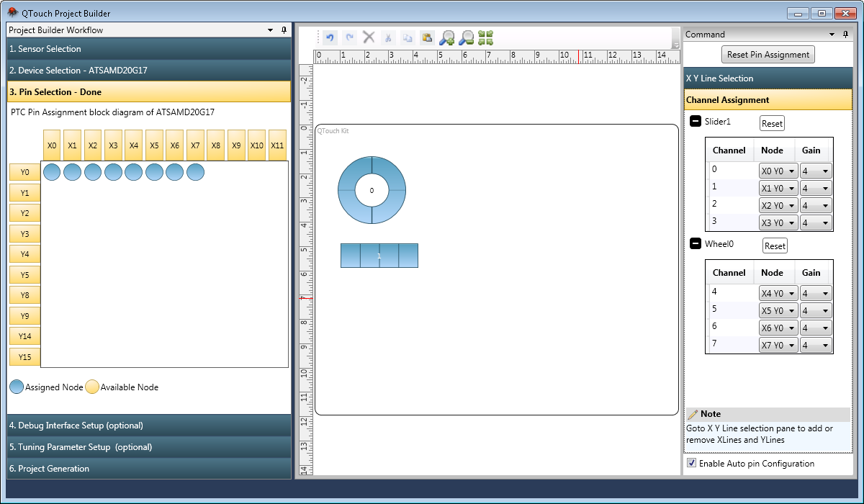The width and height of the screenshot is (864, 504).
Task: Open Node dropdown for channel 3
Action: coord(778,223)
